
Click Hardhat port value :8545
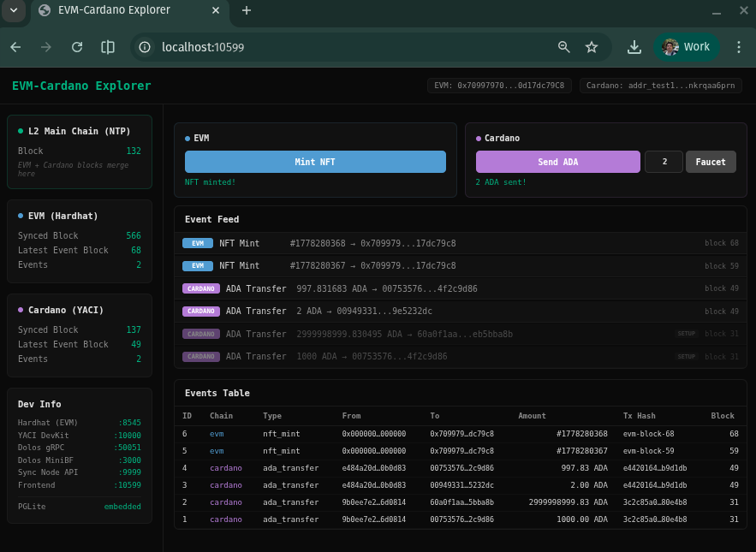pos(129,423)
